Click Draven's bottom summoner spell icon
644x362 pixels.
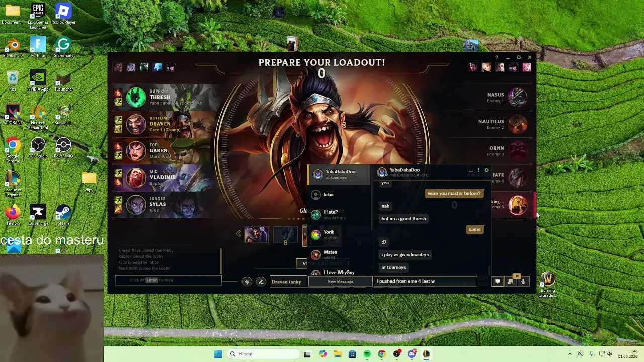[118, 129]
